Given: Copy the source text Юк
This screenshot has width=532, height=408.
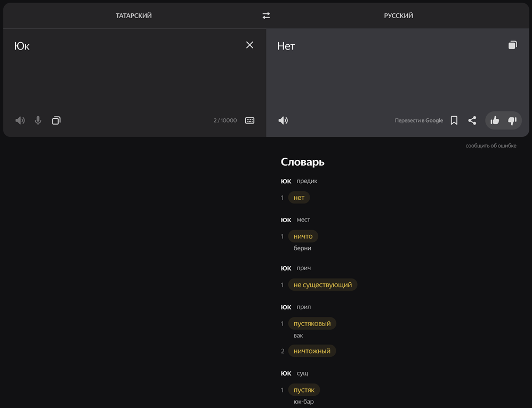Looking at the screenshot, I should coord(57,120).
